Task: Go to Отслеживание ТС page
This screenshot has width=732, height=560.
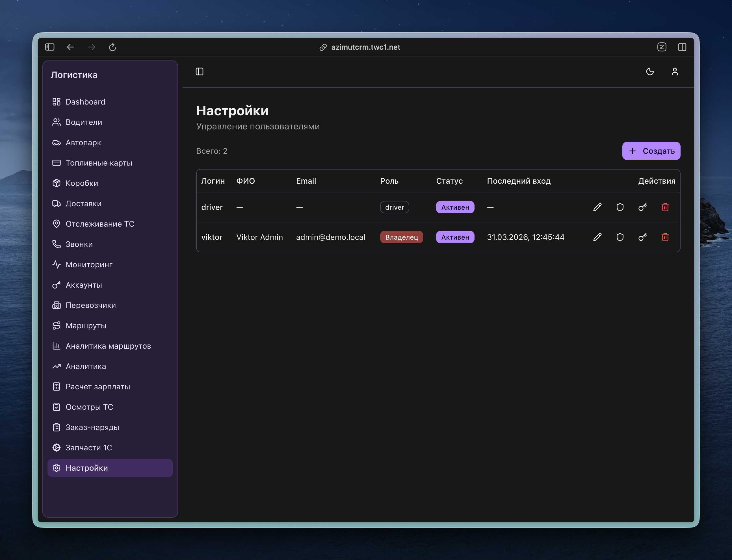Action: point(100,224)
